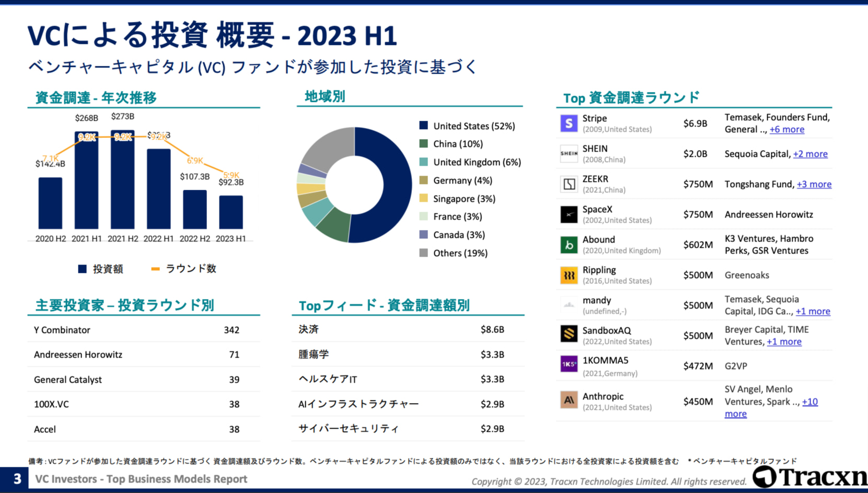Click the 決済 feed row
The image size is (868, 493).
408,329
